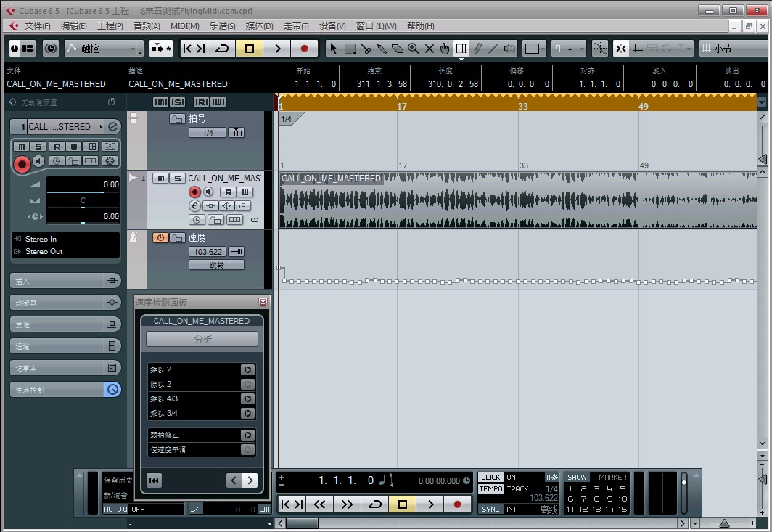Adjust the Inspector track volume slider
Viewport: 772px width, 532px height.
click(x=83, y=192)
